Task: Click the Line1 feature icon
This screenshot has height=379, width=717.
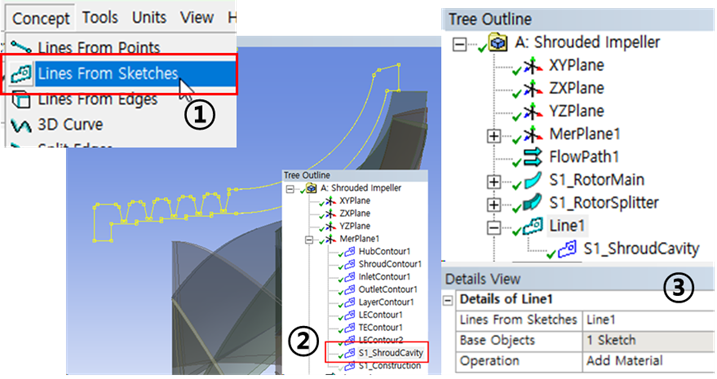Action: [533, 225]
